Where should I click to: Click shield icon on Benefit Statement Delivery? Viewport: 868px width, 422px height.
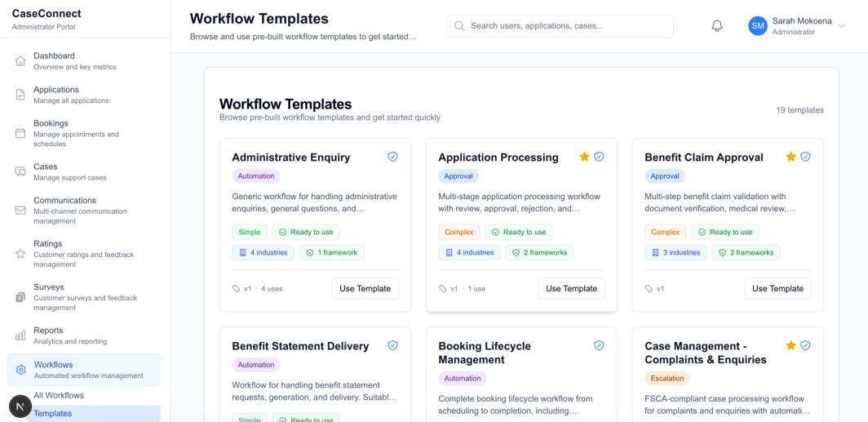click(392, 346)
